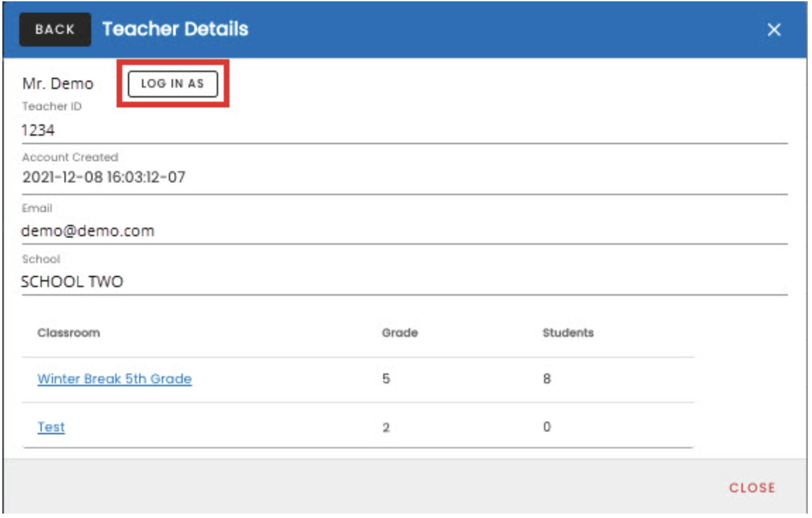
Task: Click the Grade column header
Action: (x=400, y=333)
